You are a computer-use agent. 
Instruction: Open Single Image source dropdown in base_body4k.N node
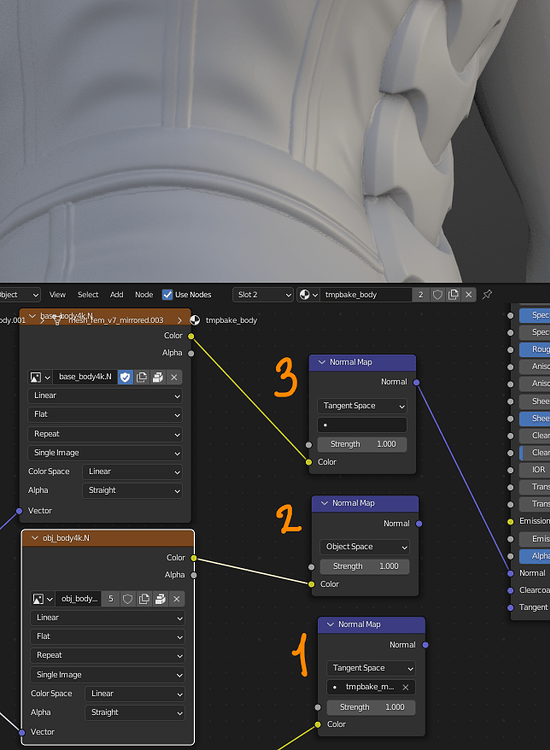coord(105,453)
